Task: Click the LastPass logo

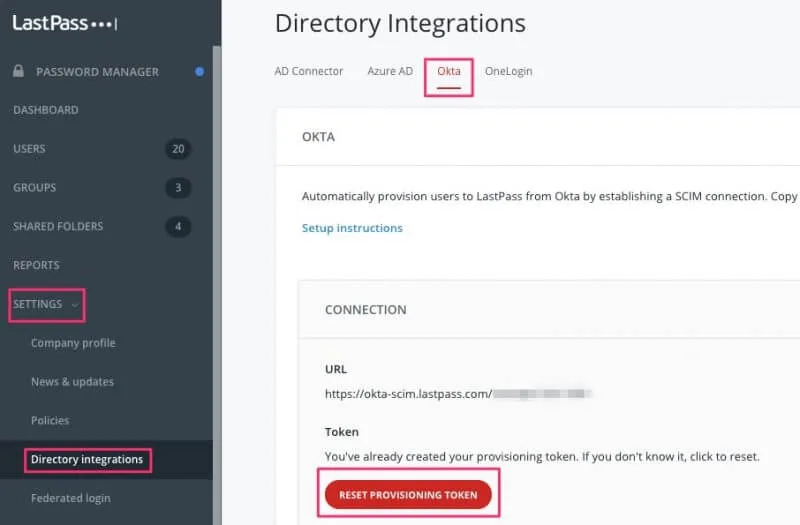Action: click(x=65, y=23)
